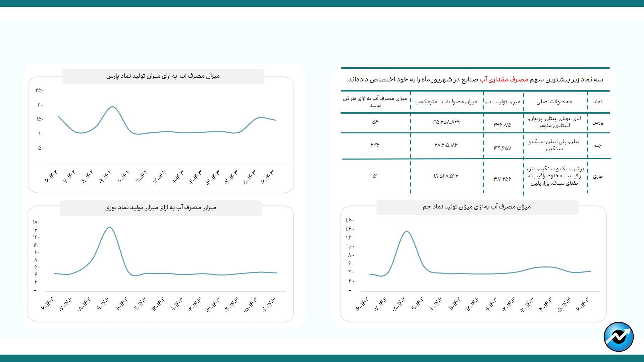The height and width of the screenshot is (362, 644).
Task: Click the پارس products cell listing اتان، بوتان
Action: point(554,122)
